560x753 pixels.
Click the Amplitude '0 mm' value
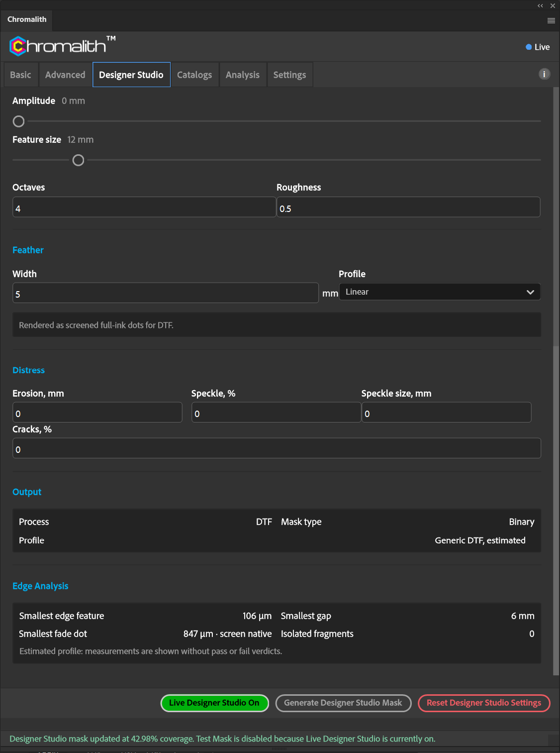click(x=74, y=101)
